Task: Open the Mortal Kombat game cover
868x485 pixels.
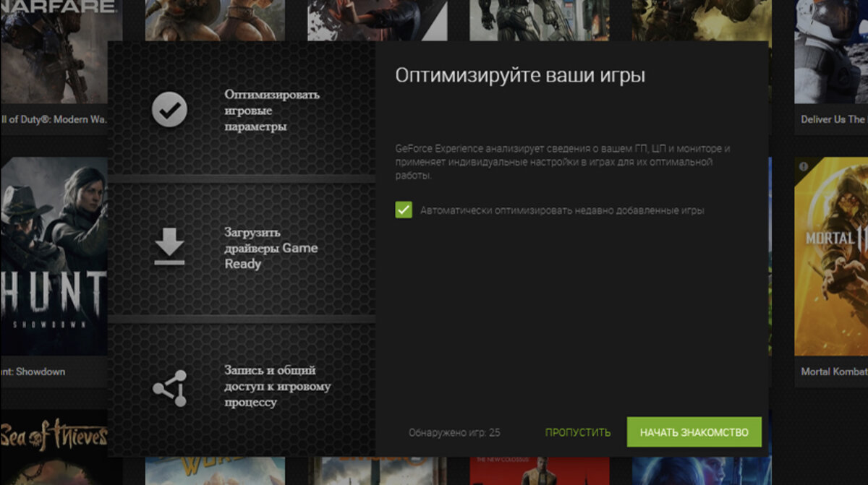Action: tap(831, 257)
